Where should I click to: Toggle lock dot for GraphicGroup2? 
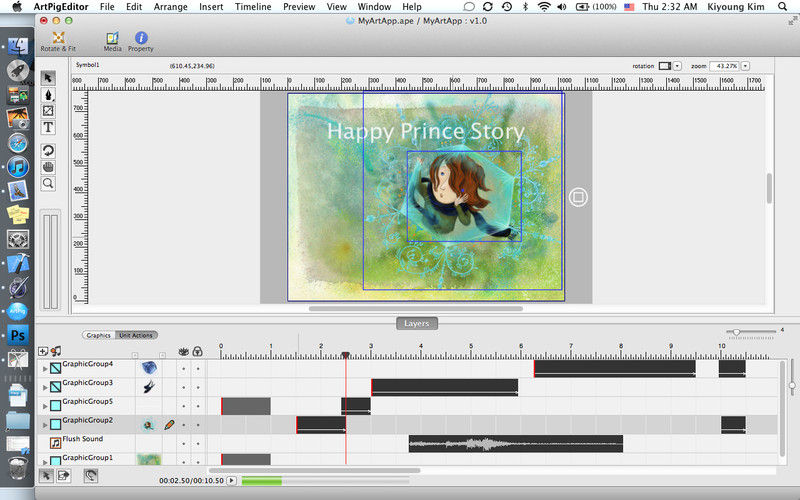[198, 425]
